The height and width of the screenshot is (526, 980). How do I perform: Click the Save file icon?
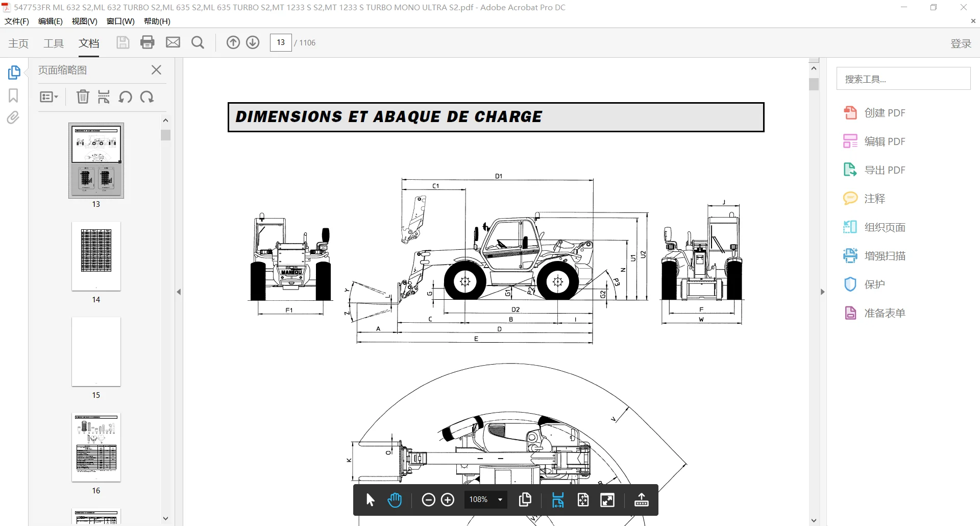(122, 42)
